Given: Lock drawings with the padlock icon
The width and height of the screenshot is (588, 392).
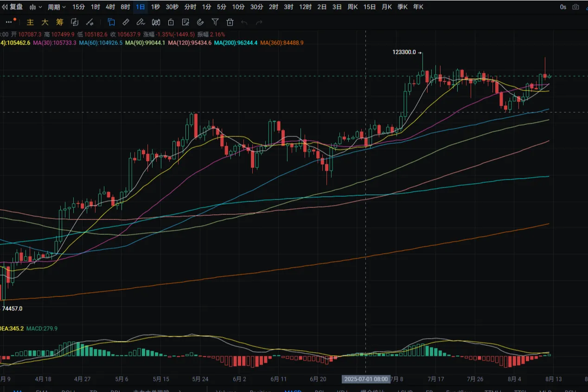Looking at the screenshot, I should click(171, 22).
